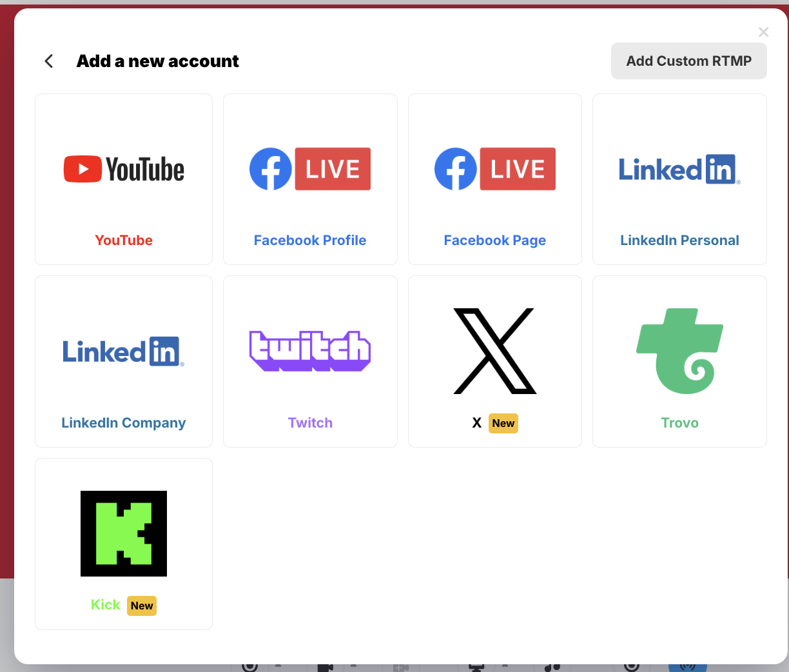Select the Facebook Page LIVE icon
Viewport: 789px width, 672px height.
click(x=494, y=169)
